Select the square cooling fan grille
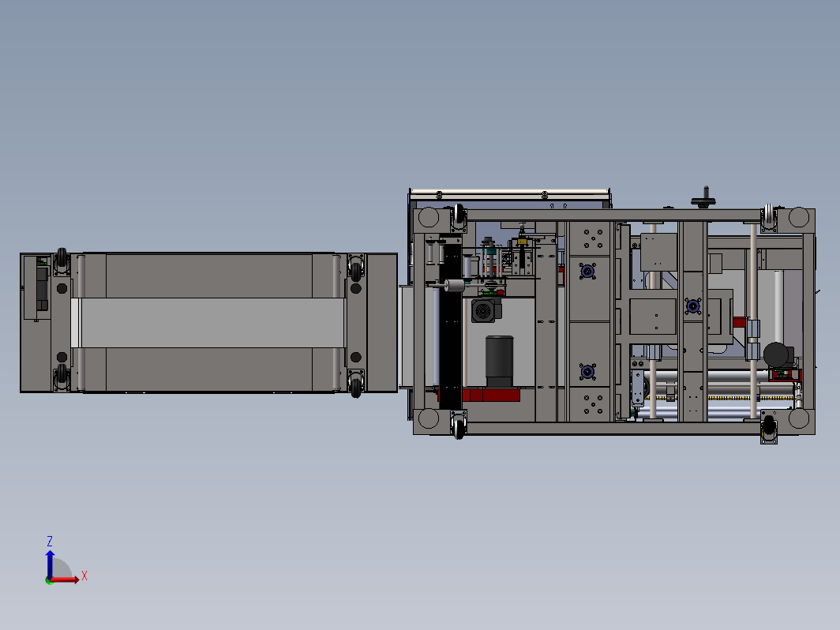Image resolution: width=840 pixels, height=630 pixels. (482, 311)
